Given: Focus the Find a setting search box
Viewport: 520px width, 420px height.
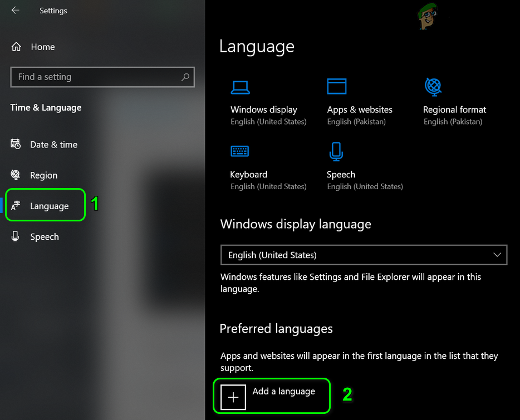Looking at the screenshot, I should [x=102, y=77].
